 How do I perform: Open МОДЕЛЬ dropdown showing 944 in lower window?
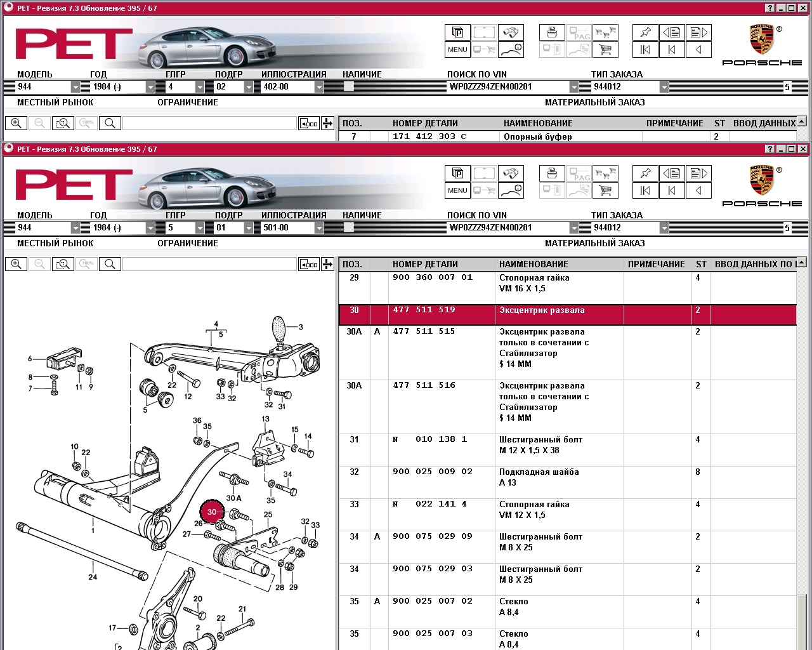[x=75, y=228]
